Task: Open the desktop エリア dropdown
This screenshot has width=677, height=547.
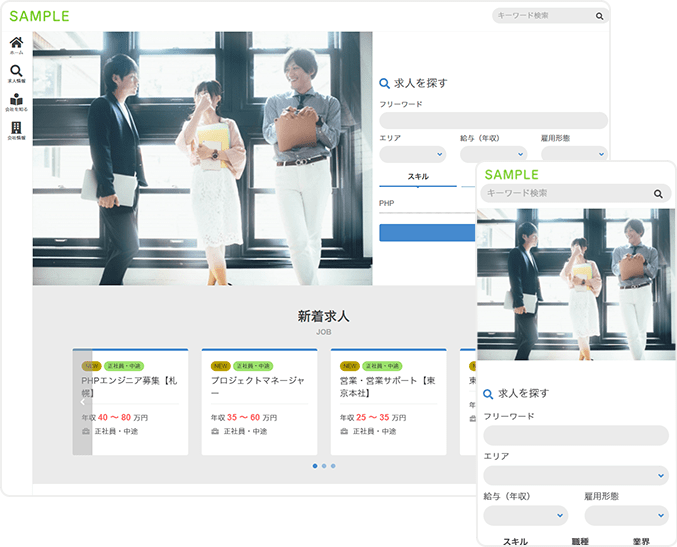Action: coord(413,154)
